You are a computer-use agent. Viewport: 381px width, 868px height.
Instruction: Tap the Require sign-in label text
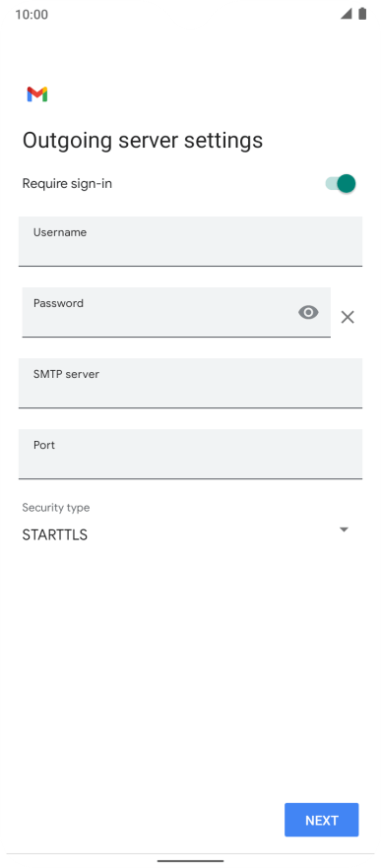(67, 183)
